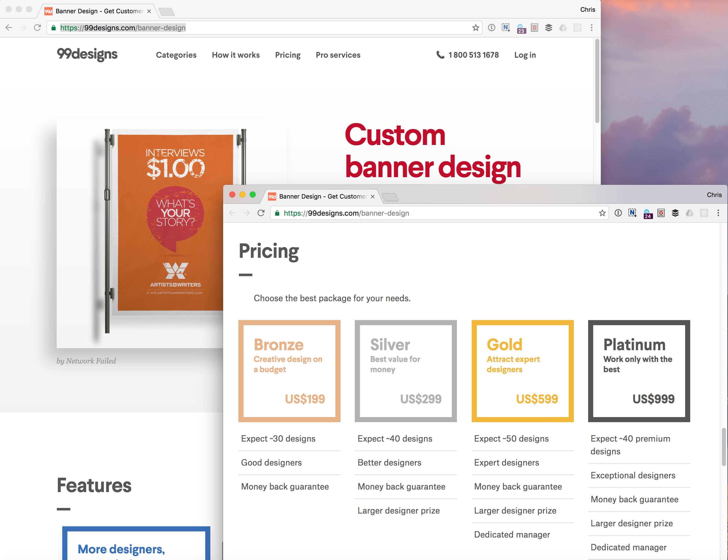Image resolution: width=728 pixels, height=560 pixels.
Task: Open Chrome menu in front window
Action: coord(718,213)
